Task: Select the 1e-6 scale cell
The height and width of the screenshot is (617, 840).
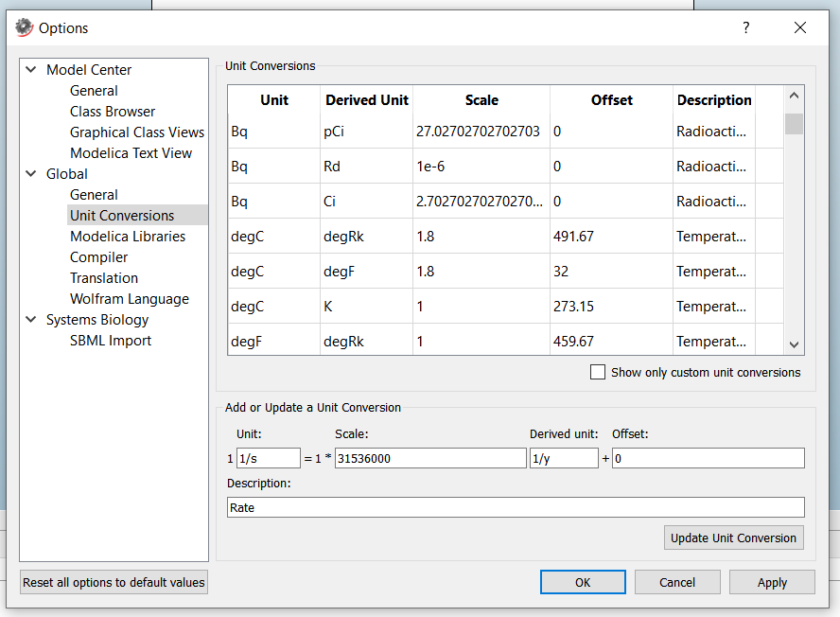Action: 481,167
